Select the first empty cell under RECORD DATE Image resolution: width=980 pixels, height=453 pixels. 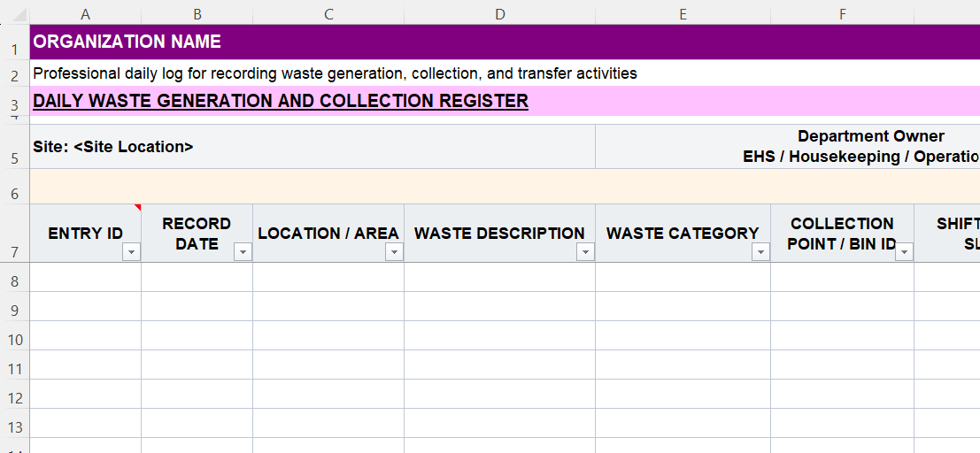point(197,277)
